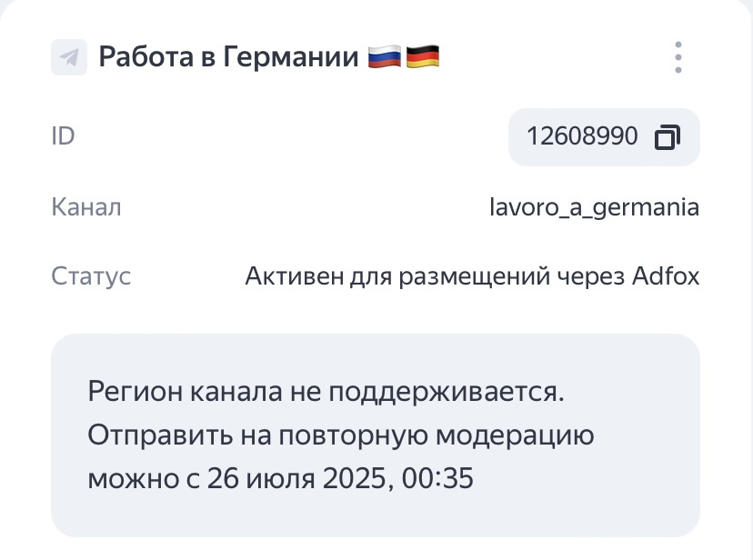This screenshot has width=753, height=560.
Task: Click the Telegram paper plane icon
Action: (69, 57)
